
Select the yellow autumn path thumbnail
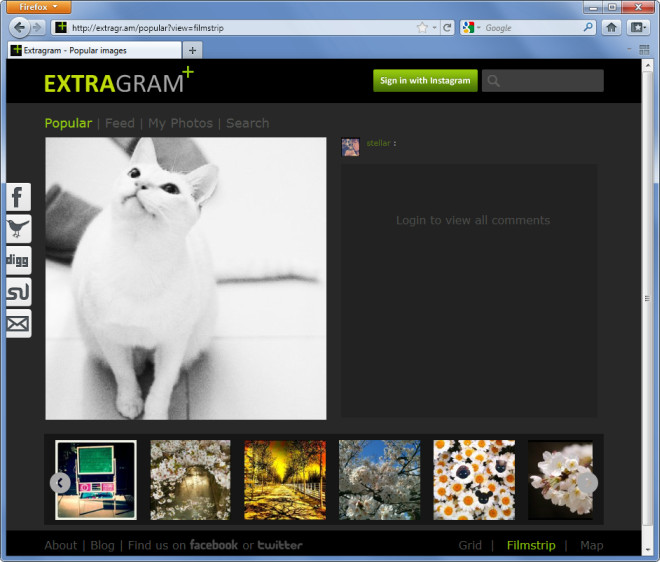pyautogui.click(x=285, y=480)
